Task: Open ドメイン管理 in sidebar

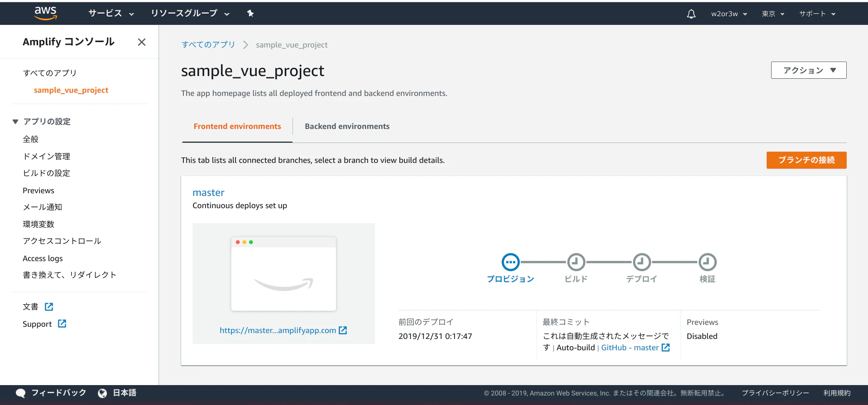Action: [46, 156]
